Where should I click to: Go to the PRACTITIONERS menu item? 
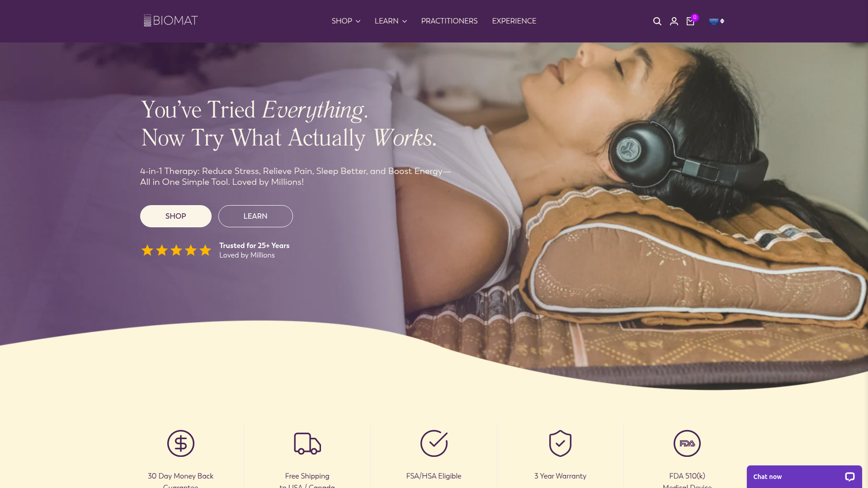[x=449, y=21]
